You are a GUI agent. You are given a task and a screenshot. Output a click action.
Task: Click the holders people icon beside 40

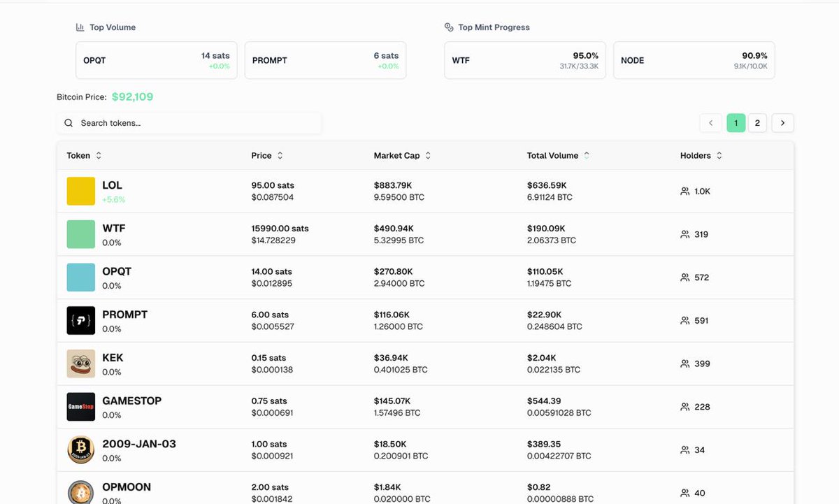point(685,493)
